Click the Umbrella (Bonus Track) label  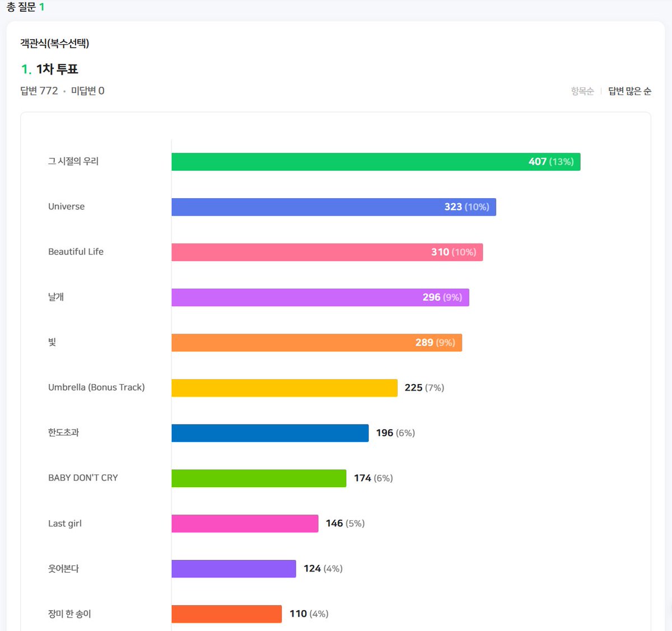(96, 387)
